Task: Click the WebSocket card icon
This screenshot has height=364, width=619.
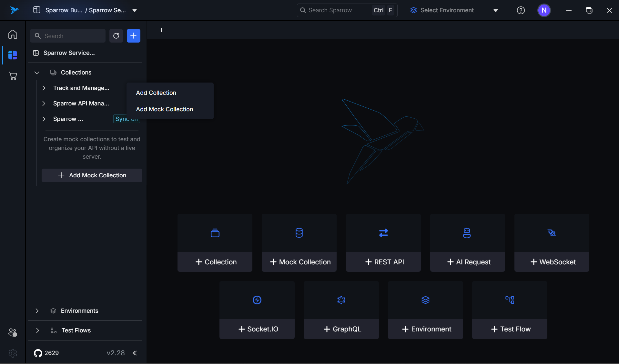Action: click(552, 233)
